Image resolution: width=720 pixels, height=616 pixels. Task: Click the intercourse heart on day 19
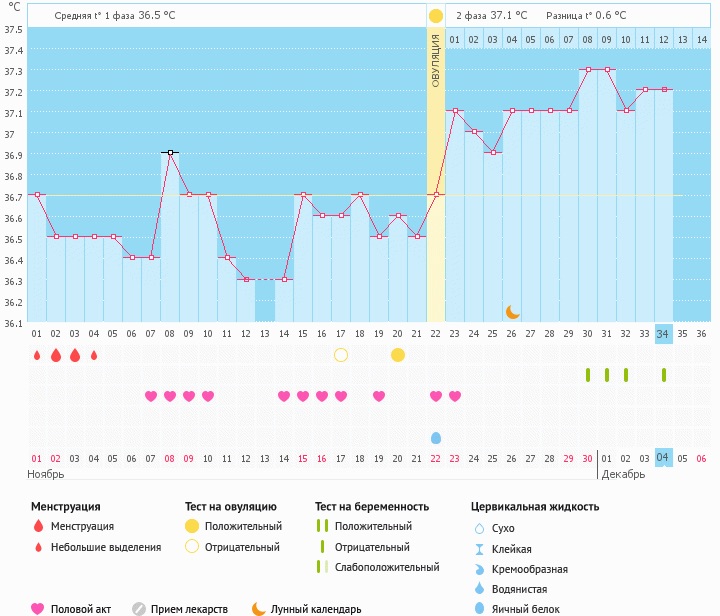379,396
